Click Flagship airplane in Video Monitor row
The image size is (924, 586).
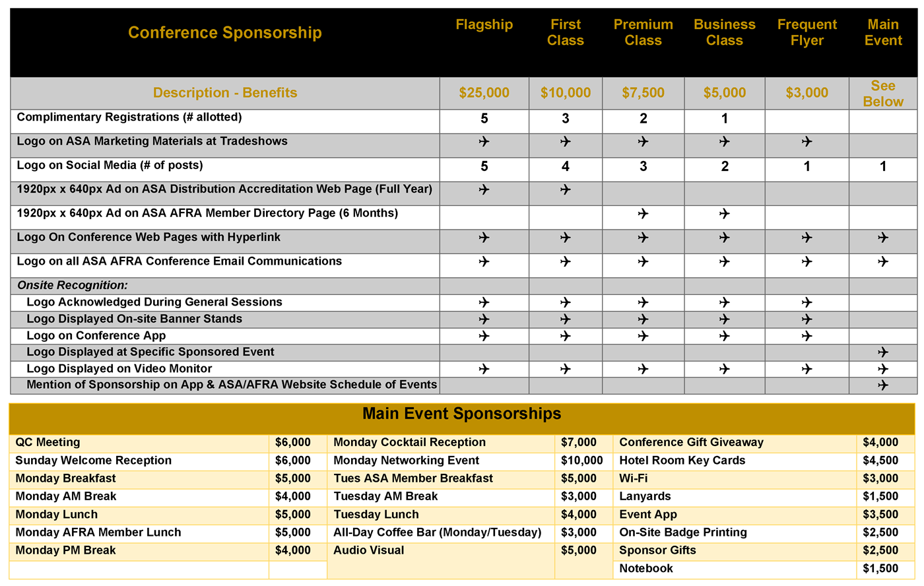tap(484, 369)
